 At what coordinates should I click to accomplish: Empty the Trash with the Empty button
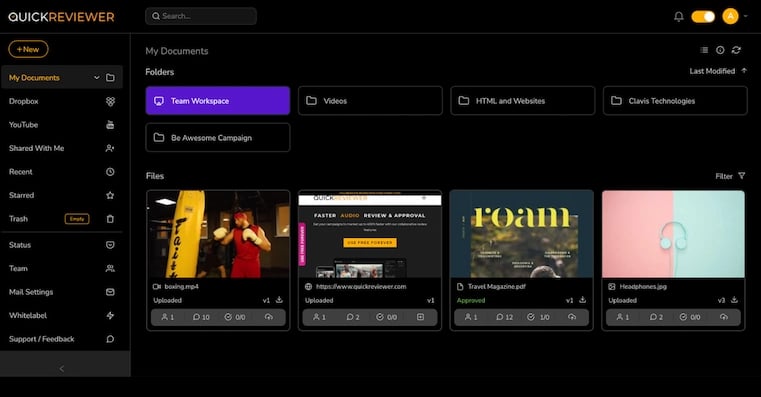[x=77, y=219]
